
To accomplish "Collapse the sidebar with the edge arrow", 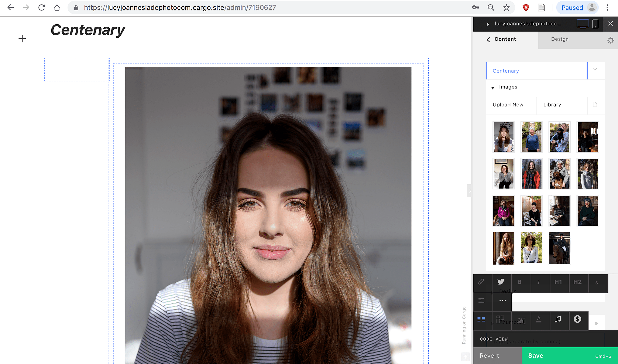I will point(470,191).
